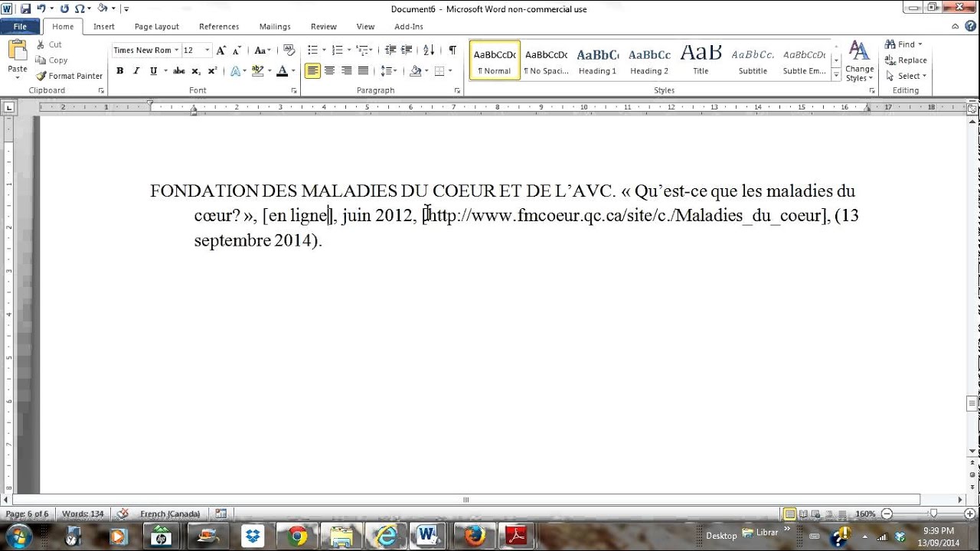This screenshot has height=551, width=980.
Task: Select the Format Painter tool
Action: point(69,76)
